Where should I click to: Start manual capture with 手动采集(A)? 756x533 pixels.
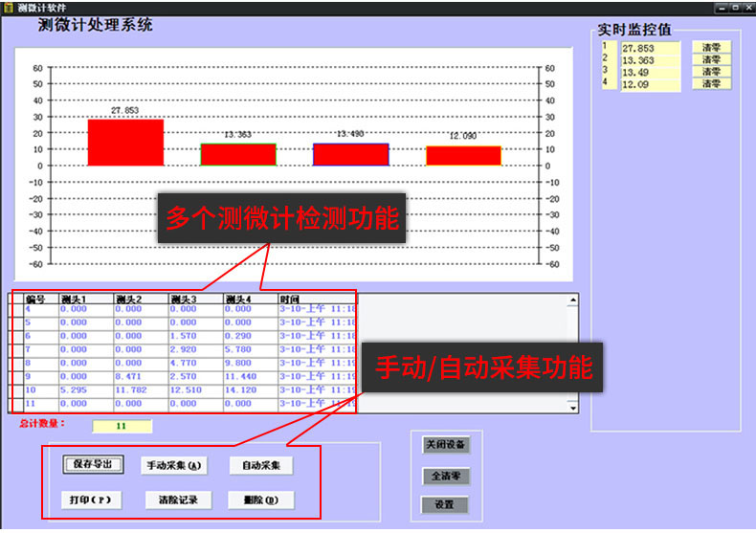tap(173, 466)
